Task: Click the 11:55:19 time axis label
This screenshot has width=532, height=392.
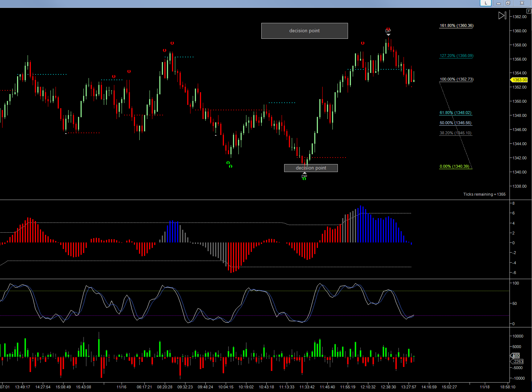Action: [348, 387]
